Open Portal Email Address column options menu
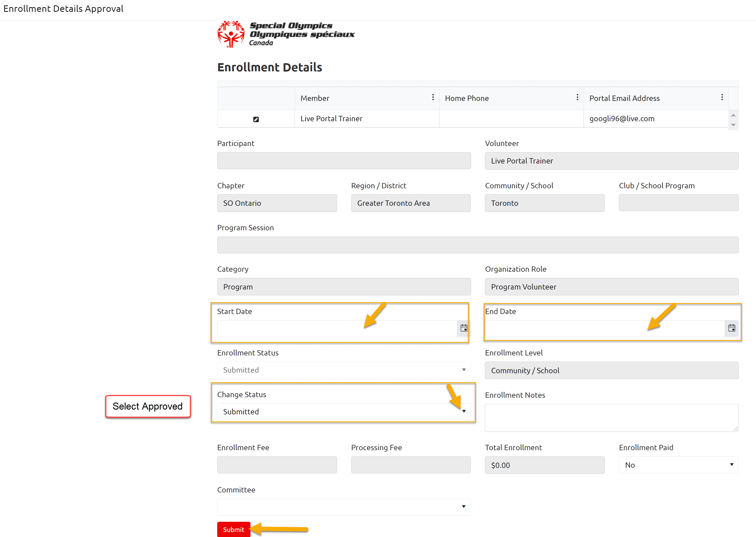Screen dimensions: 756x537 pyautogui.click(x=722, y=97)
